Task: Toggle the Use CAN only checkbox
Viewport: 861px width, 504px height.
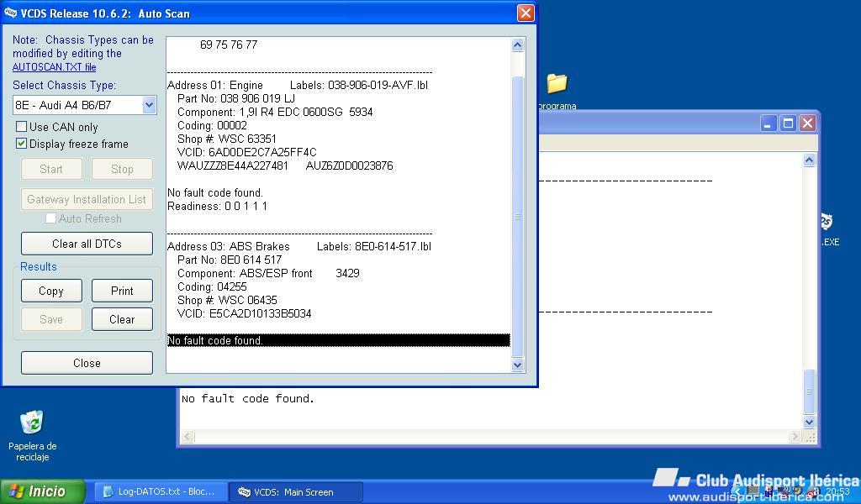Action: [x=21, y=127]
